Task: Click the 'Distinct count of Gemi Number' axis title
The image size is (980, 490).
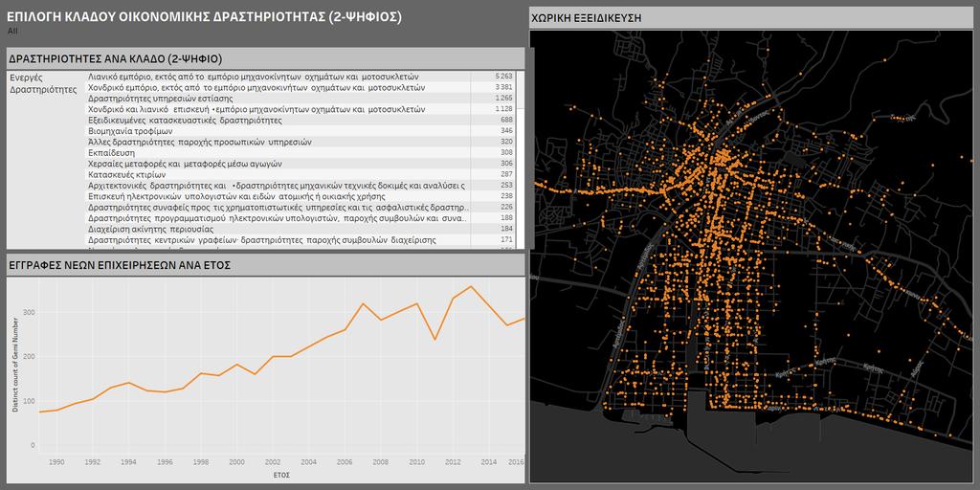Action: (x=15, y=365)
